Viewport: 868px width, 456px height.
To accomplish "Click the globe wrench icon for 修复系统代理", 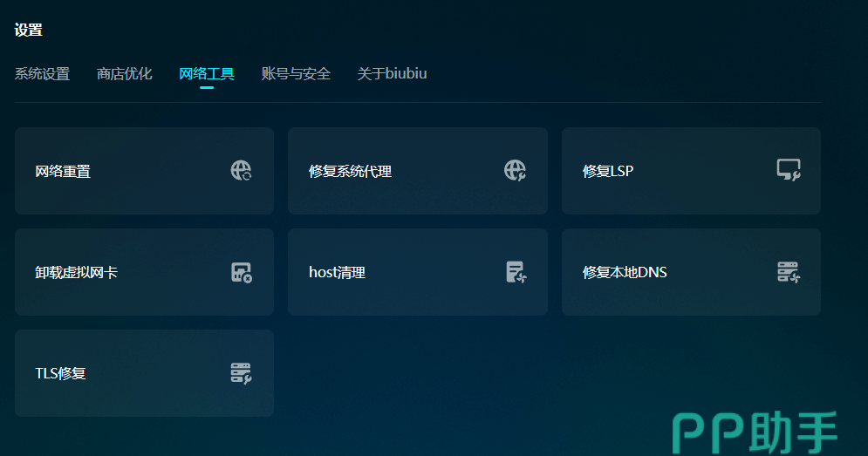I will (515, 171).
